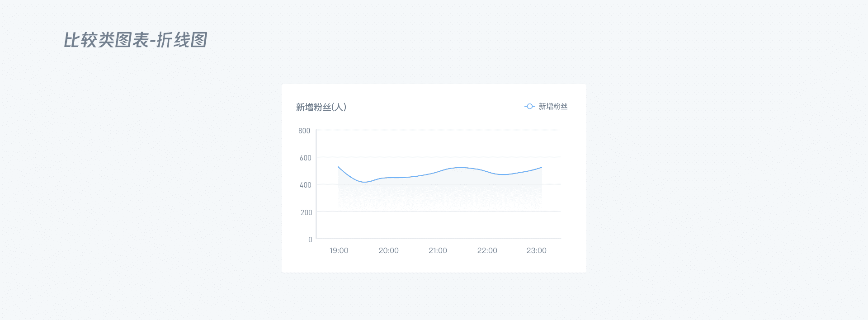Click the chart title 新增粉丝(人)
The width and height of the screenshot is (868, 320).
coord(321,107)
